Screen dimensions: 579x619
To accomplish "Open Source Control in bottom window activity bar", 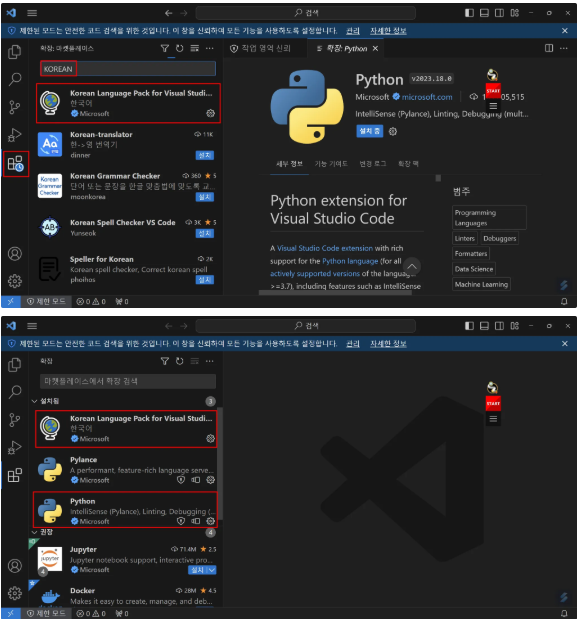I will coord(15,420).
